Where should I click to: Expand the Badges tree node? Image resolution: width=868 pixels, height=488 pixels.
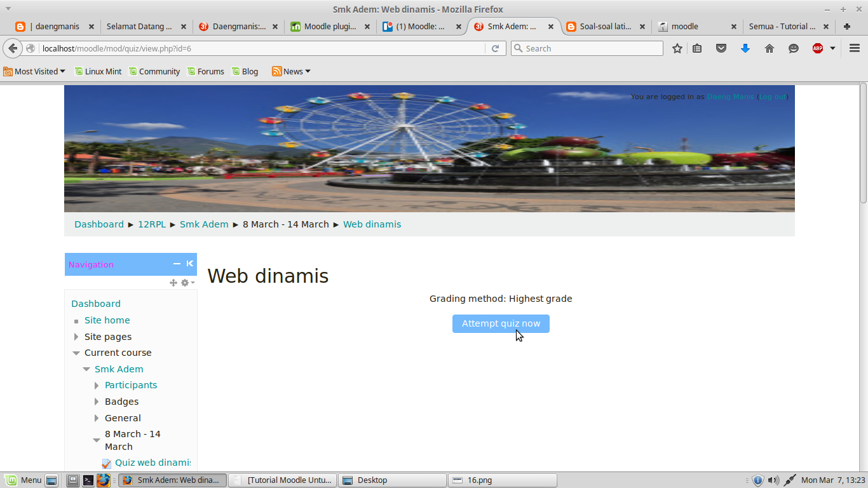[x=97, y=402]
